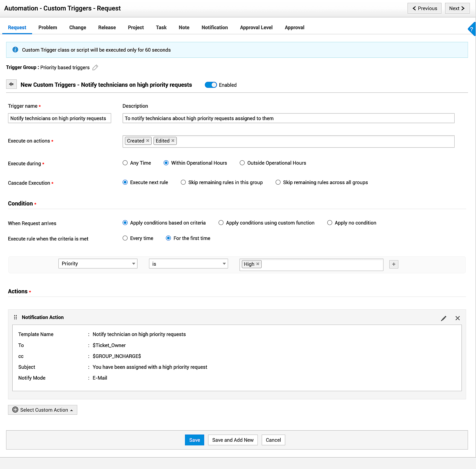
Task: Open the 'is' operator dropdown
Action: point(188,264)
